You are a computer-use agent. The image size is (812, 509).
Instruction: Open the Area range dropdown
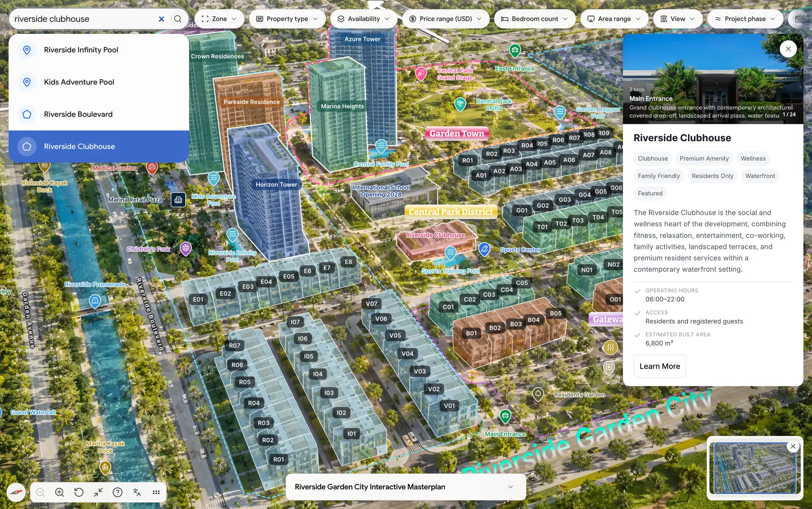click(614, 19)
